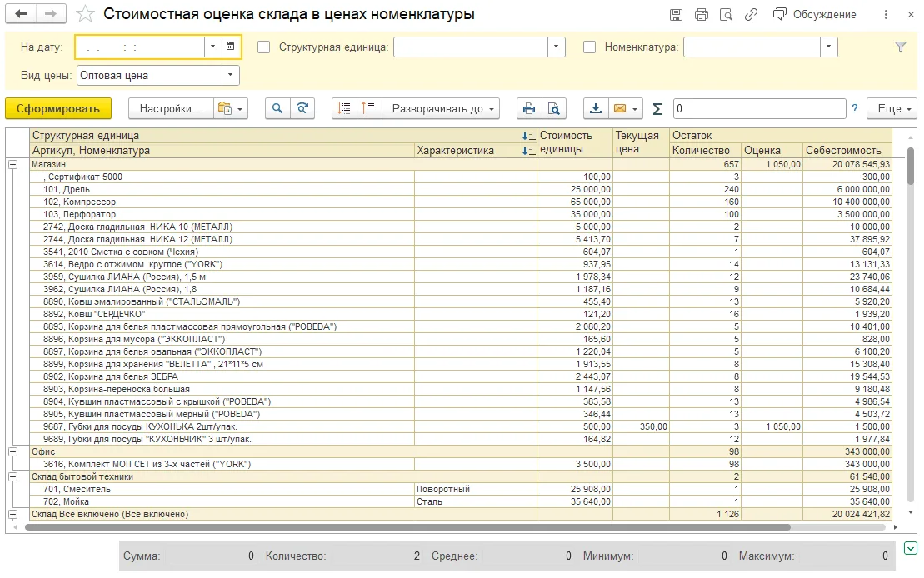Focus the На дату date input field
924x578 pixels.
click(x=140, y=47)
